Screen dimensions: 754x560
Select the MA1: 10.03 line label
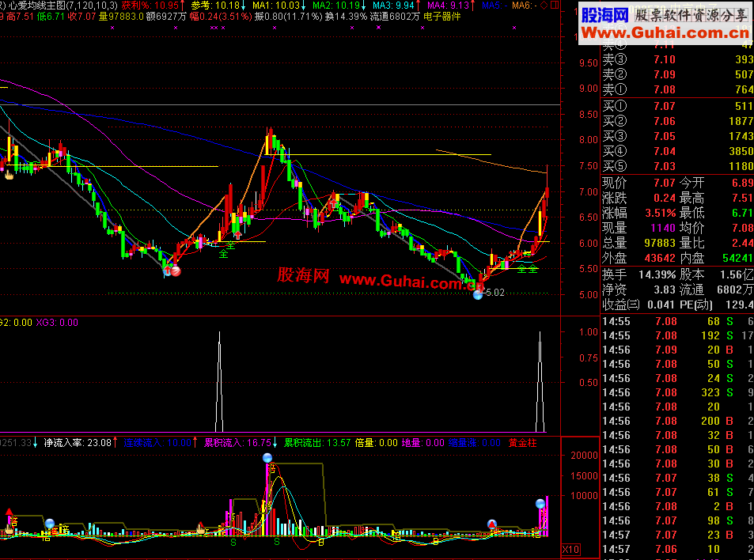pyautogui.click(x=276, y=6)
